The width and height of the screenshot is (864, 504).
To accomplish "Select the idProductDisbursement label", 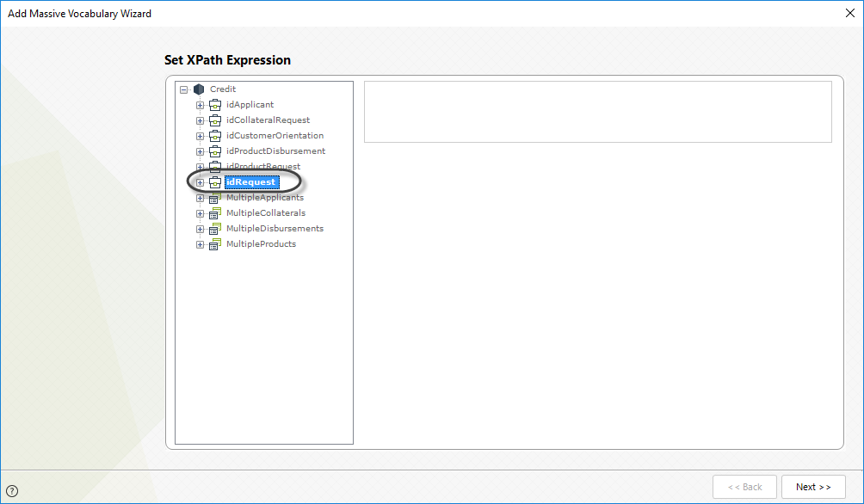I will 275,151.
